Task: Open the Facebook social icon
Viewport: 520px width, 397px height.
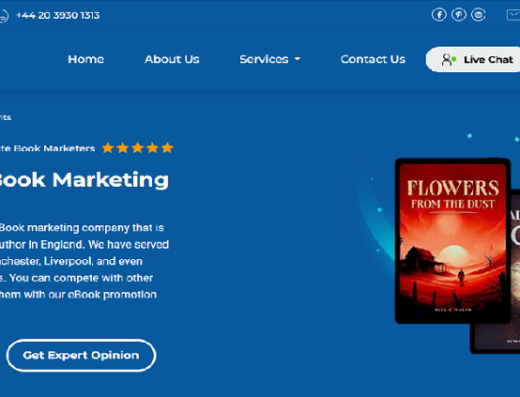Action: (x=439, y=15)
